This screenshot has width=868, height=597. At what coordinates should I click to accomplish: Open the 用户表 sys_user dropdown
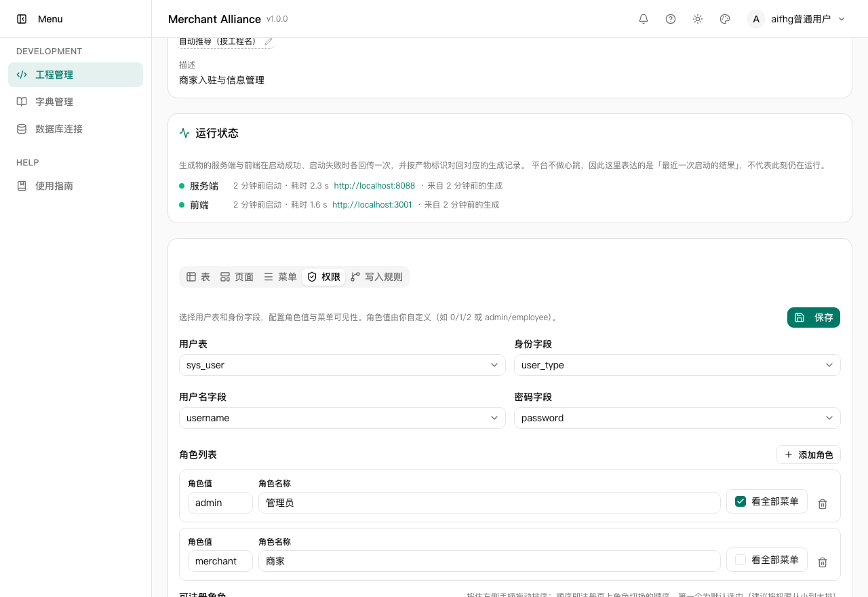[342, 365]
